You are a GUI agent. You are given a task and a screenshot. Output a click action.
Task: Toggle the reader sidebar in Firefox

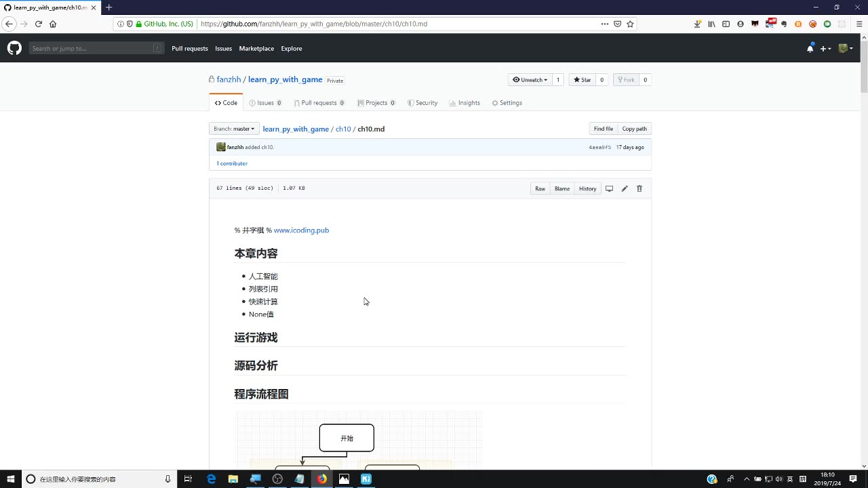coord(726,23)
